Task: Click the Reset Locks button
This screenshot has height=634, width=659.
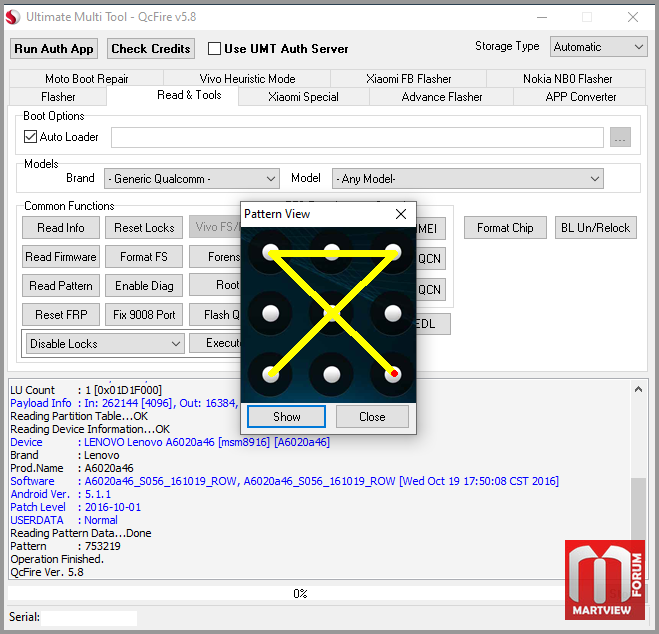Action: (x=144, y=228)
